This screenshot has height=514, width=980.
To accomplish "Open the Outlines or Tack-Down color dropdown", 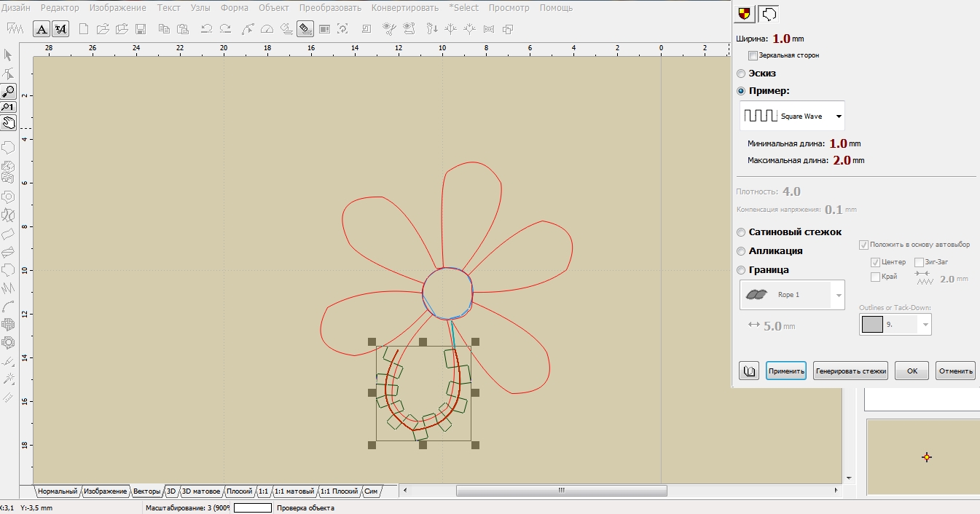I will pos(925,325).
